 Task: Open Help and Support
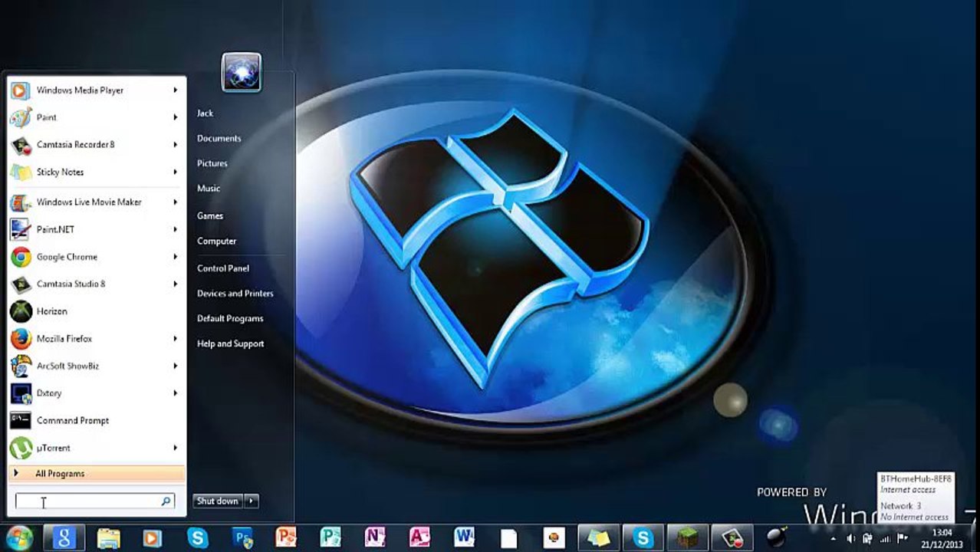tap(231, 344)
